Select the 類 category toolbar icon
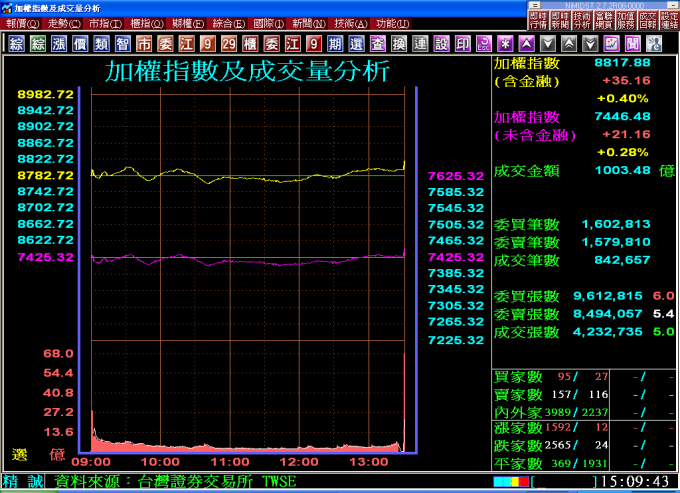 click(101, 44)
